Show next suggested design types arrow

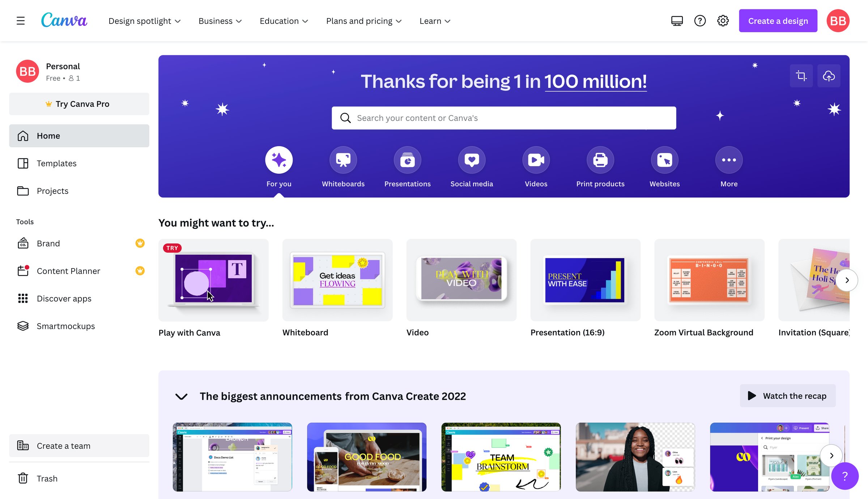click(x=847, y=280)
